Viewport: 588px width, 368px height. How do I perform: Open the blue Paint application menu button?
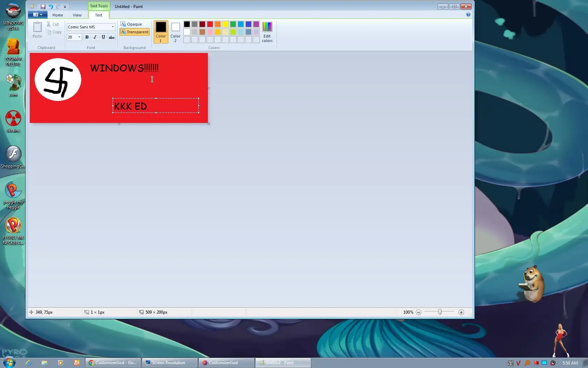(x=37, y=15)
